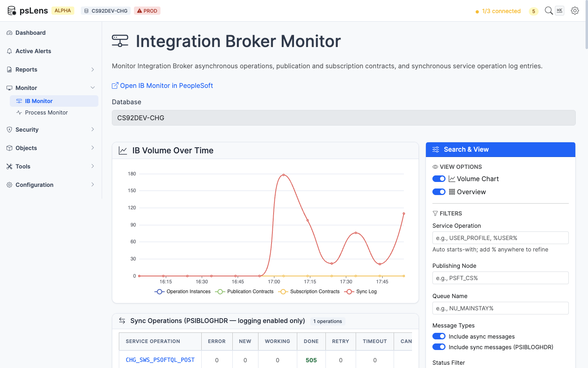Viewport: 588px width, 368px height.
Task: Click the Sync Log last data point near 110
Action: (x=404, y=213)
